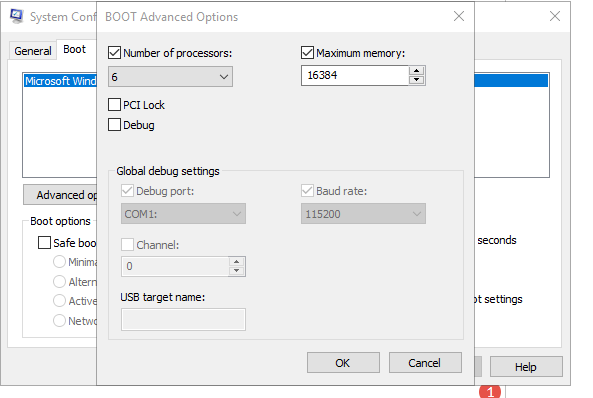Click the red notification badge icon

[x=490, y=392]
